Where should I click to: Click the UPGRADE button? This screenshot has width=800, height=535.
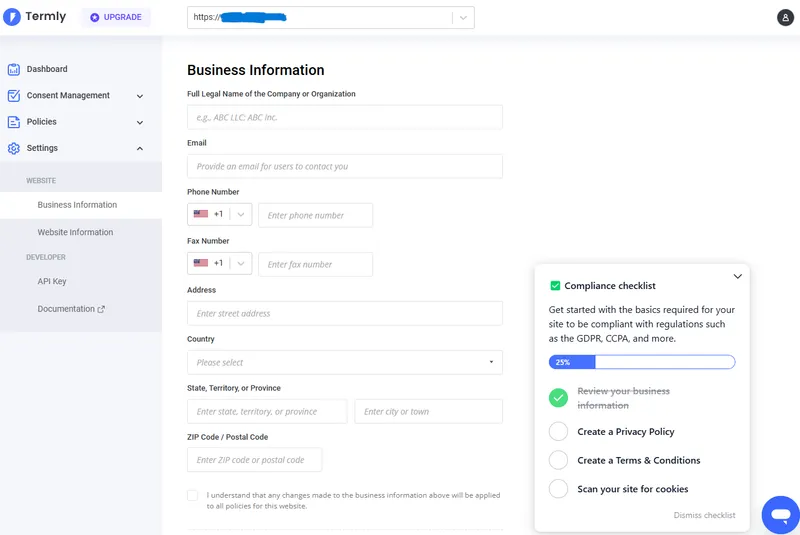tap(116, 17)
